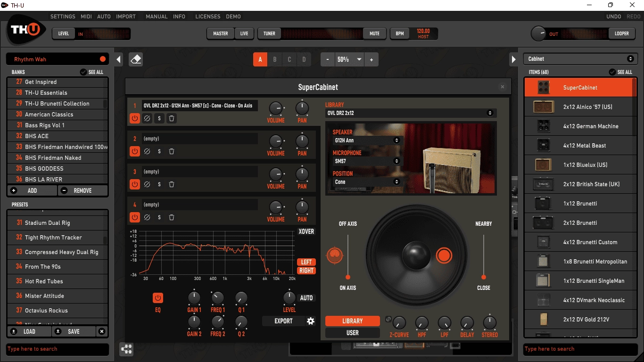Open the MIDI menu

pyautogui.click(x=86, y=16)
